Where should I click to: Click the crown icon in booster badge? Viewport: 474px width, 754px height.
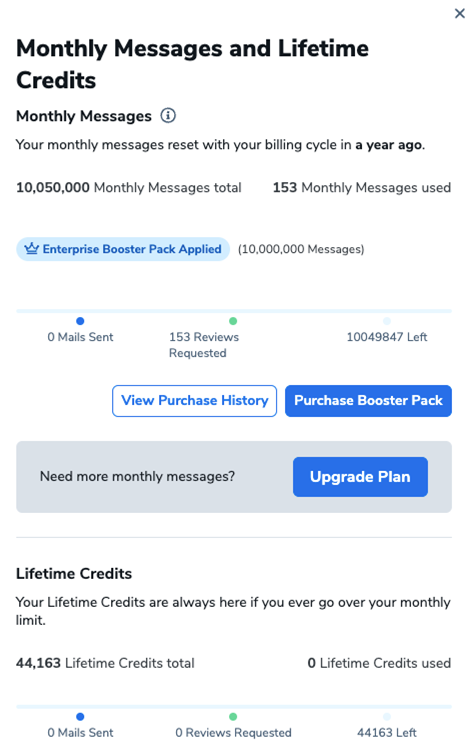(x=32, y=249)
